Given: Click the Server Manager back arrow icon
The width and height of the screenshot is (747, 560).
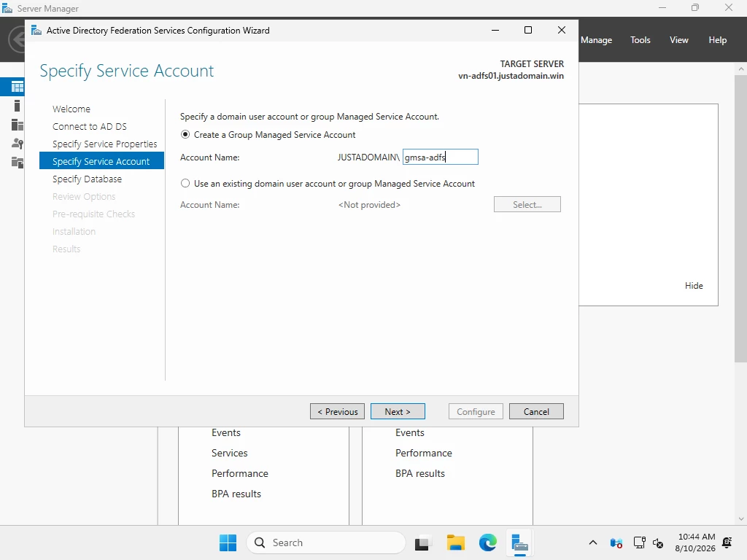Looking at the screenshot, I should tap(18, 39).
